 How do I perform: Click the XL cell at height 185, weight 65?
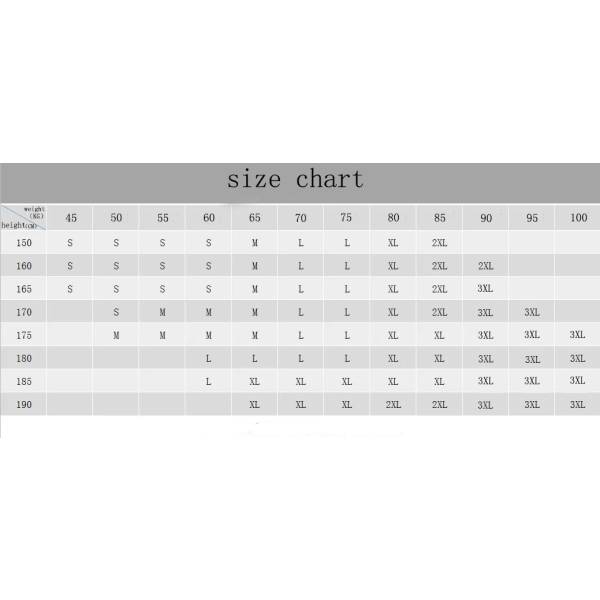254,382
